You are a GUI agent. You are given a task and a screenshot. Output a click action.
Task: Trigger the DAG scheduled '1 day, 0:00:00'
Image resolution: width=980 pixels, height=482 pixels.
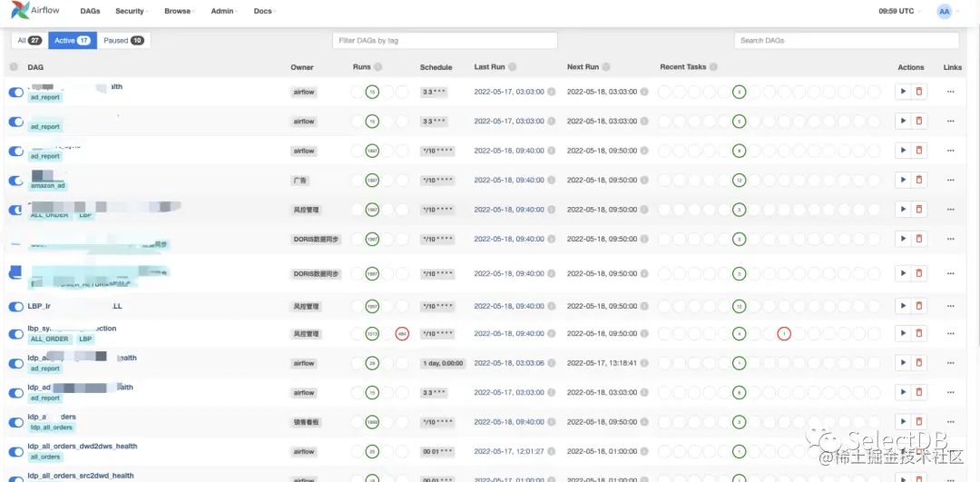903,362
